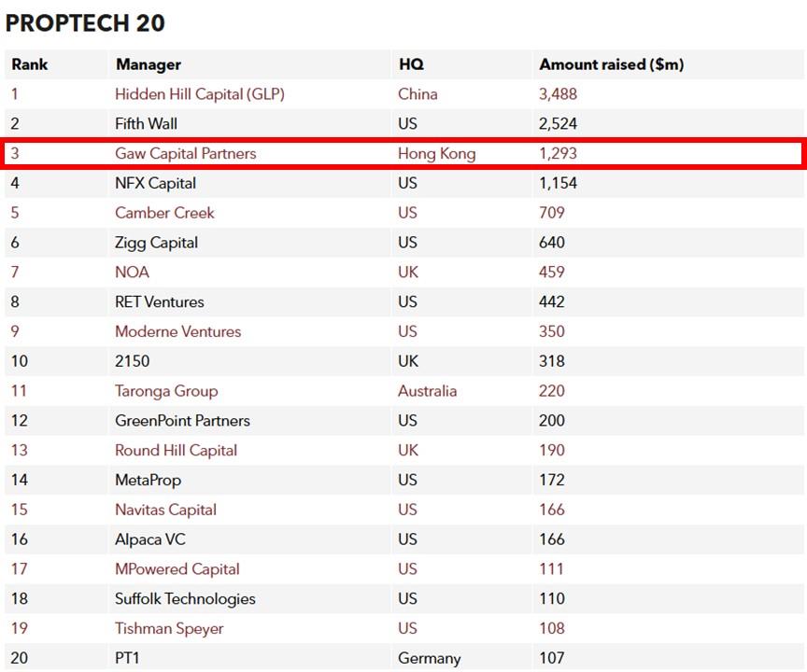The width and height of the screenshot is (807, 672).
Task: Click NFX Capital in the Manager column
Action: click(x=155, y=184)
